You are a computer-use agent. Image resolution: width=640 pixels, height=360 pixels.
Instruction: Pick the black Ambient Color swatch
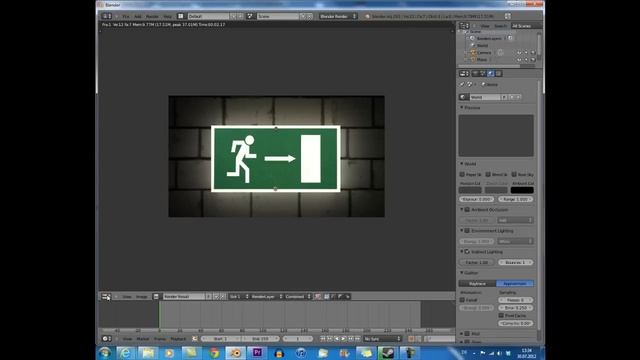tap(522, 190)
